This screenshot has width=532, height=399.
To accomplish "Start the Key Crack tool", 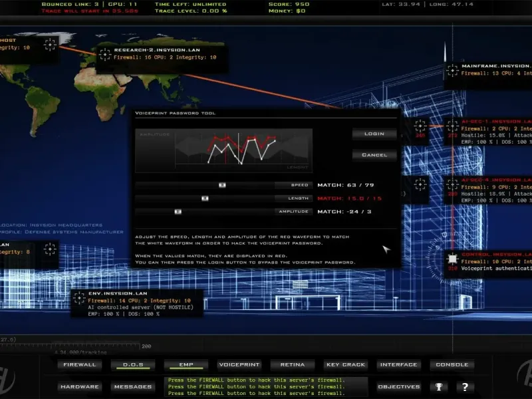I will coord(346,364).
